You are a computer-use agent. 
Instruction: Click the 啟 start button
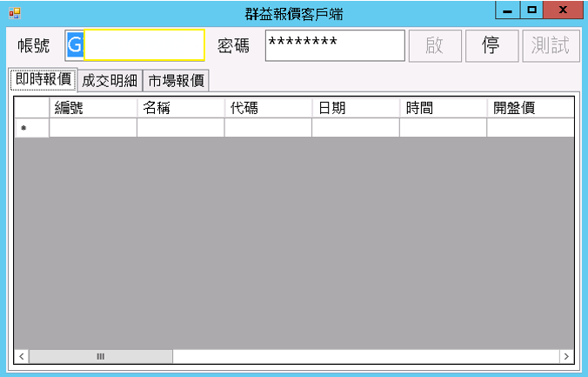click(x=435, y=46)
